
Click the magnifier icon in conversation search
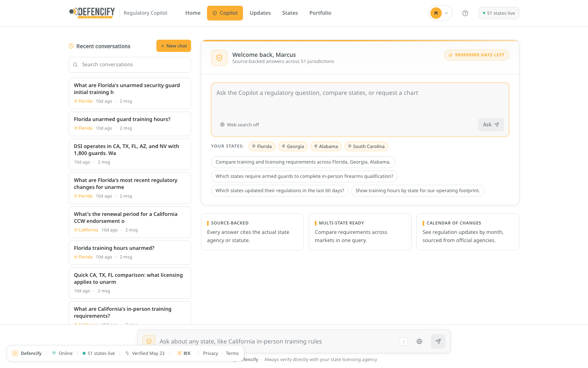point(75,65)
